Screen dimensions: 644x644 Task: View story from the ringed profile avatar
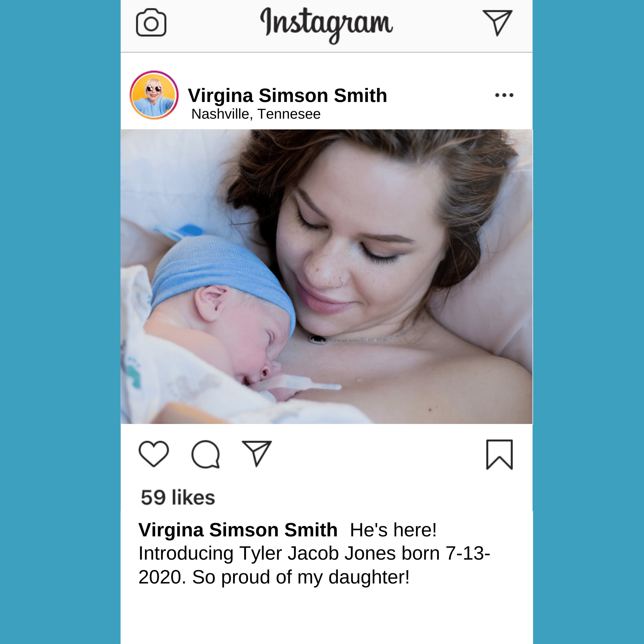[x=154, y=95]
